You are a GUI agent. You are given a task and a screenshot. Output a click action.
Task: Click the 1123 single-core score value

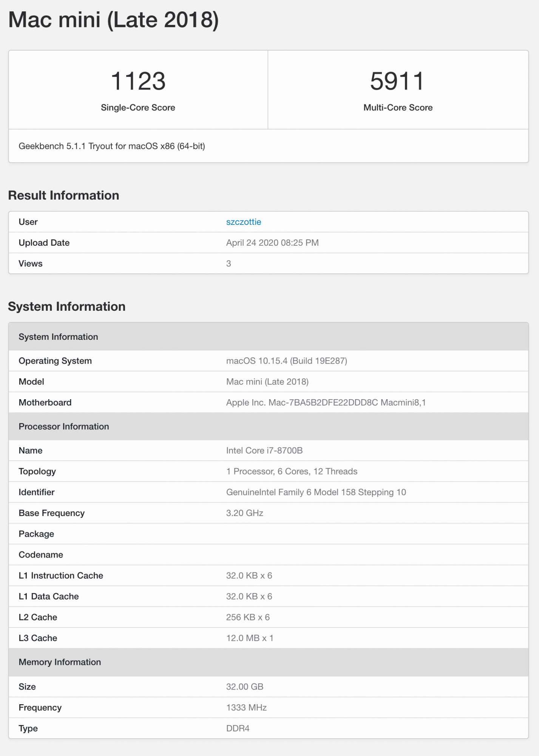pos(138,81)
